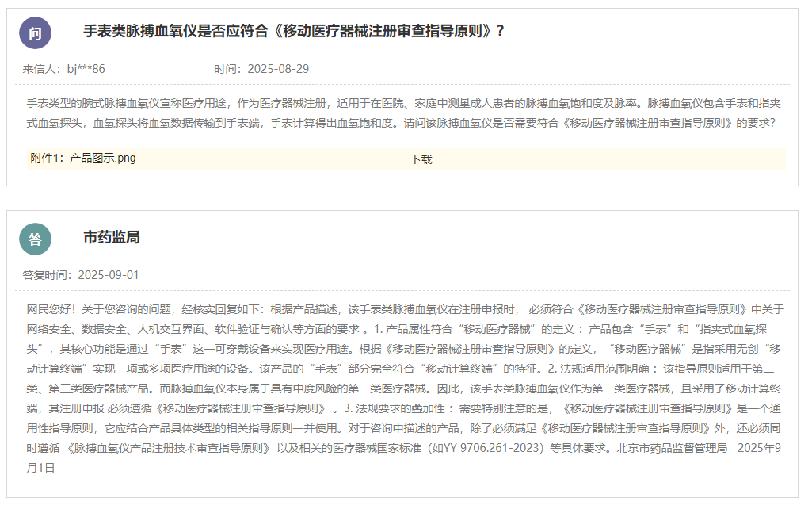The height and width of the screenshot is (509, 812).
Task: Select the sender name bj***86
Action: coord(86,69)
